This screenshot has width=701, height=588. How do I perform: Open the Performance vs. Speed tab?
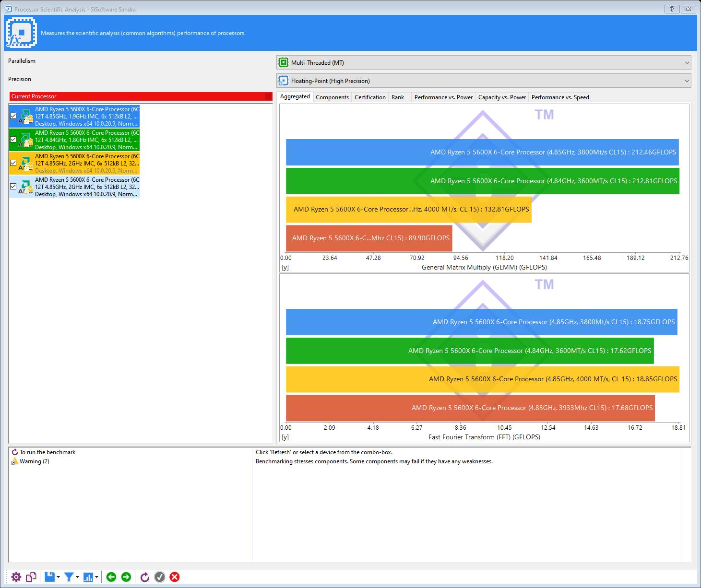560,97
